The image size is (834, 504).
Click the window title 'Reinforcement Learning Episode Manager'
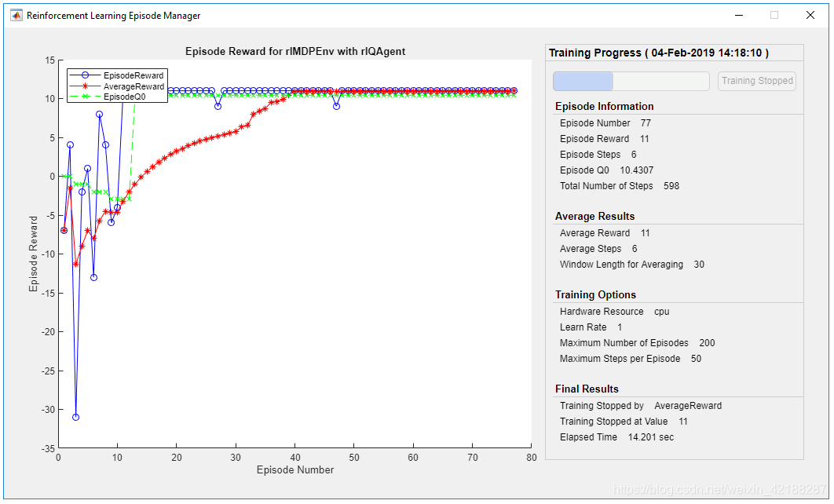tap(113, 16)
